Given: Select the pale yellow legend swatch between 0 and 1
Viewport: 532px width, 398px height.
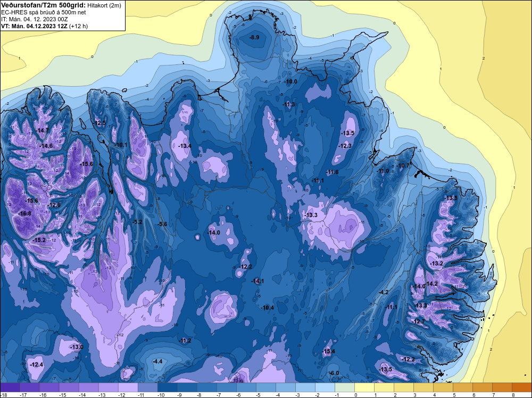Looking at the screenshot, I should pyautogui.click(x=364, y=387).
